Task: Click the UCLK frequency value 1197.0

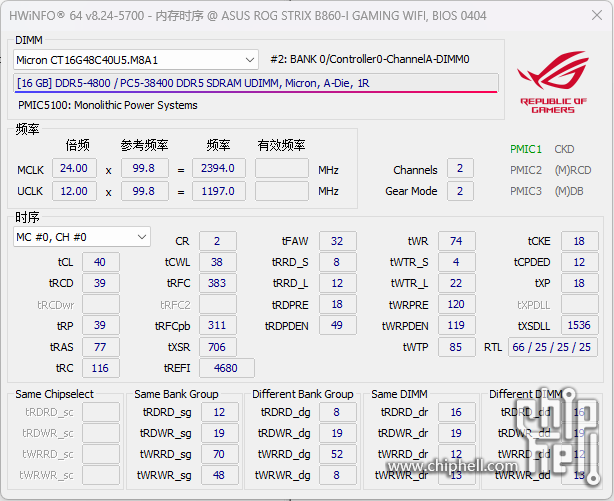Action: pos(219,191)
